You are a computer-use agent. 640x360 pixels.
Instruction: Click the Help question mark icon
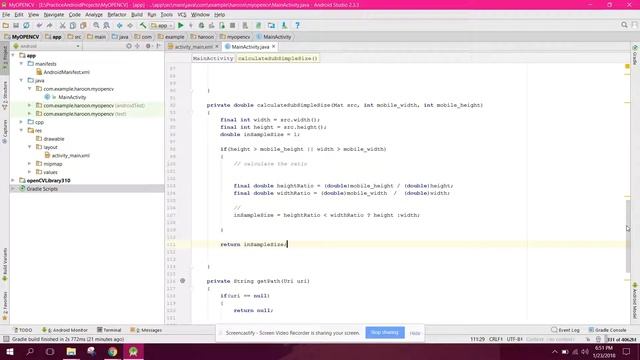pos(298,25)
